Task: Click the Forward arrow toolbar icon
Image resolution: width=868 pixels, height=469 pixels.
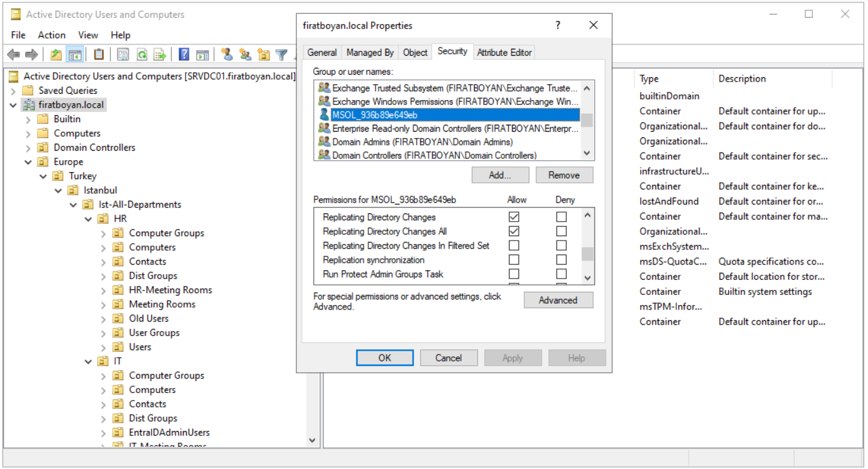Action: (31, 55)
